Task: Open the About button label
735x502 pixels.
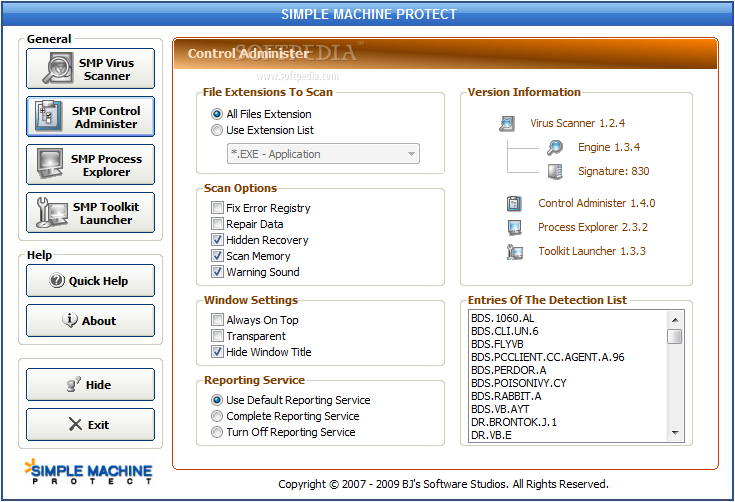Action: pyautogui.click(x=99, y=321)
